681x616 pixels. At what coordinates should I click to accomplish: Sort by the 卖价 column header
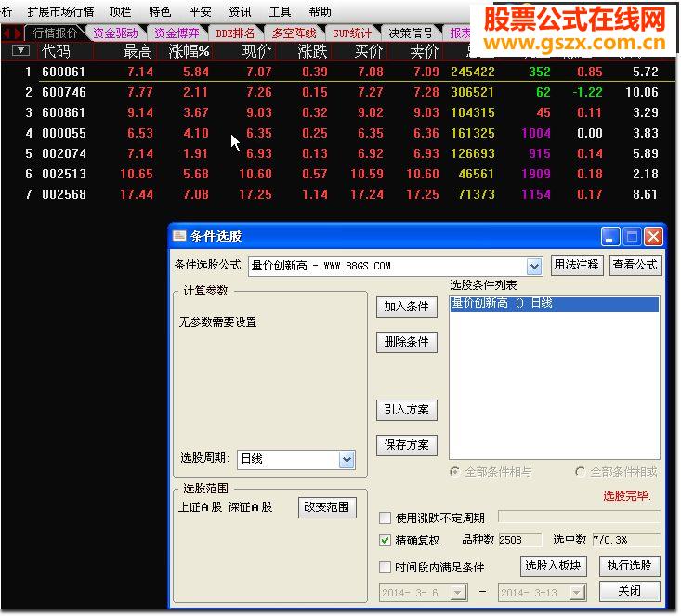[424, 51]
